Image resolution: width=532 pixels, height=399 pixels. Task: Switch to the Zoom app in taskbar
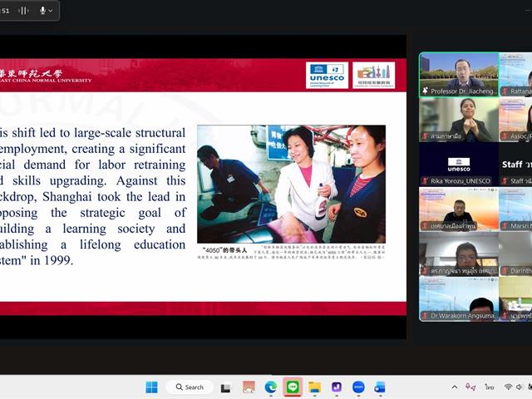point(358,387)
